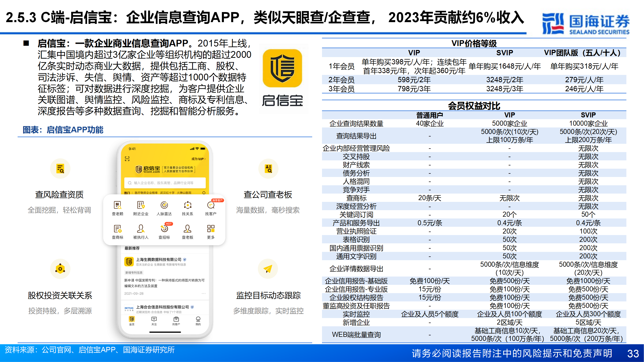Click the 股权投资关联关系 round yellow icon
This screenshot has width=644, height=362.
(60, 269)
